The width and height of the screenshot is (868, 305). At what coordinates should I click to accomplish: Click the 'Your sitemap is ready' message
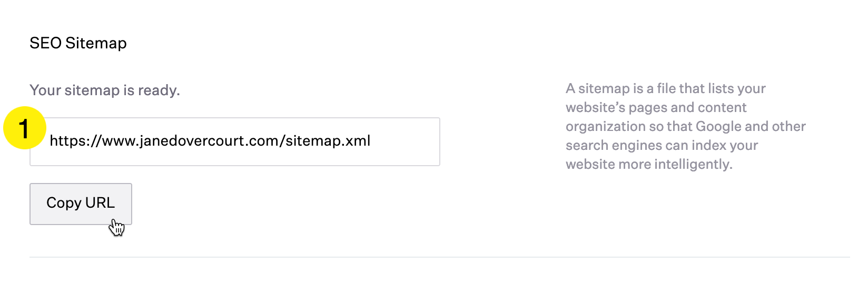[105, 90]
